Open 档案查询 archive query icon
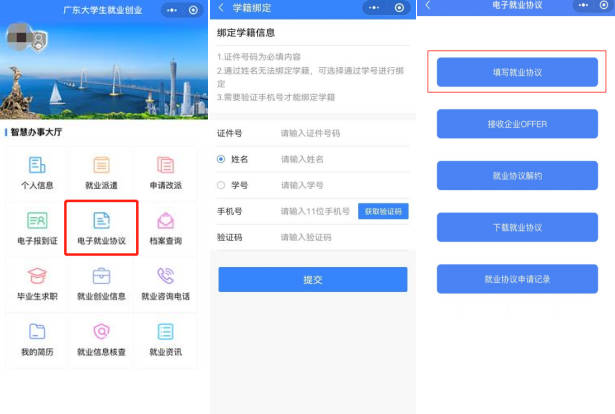The width and height of the screenshot is (615, 414). [165, 228]
